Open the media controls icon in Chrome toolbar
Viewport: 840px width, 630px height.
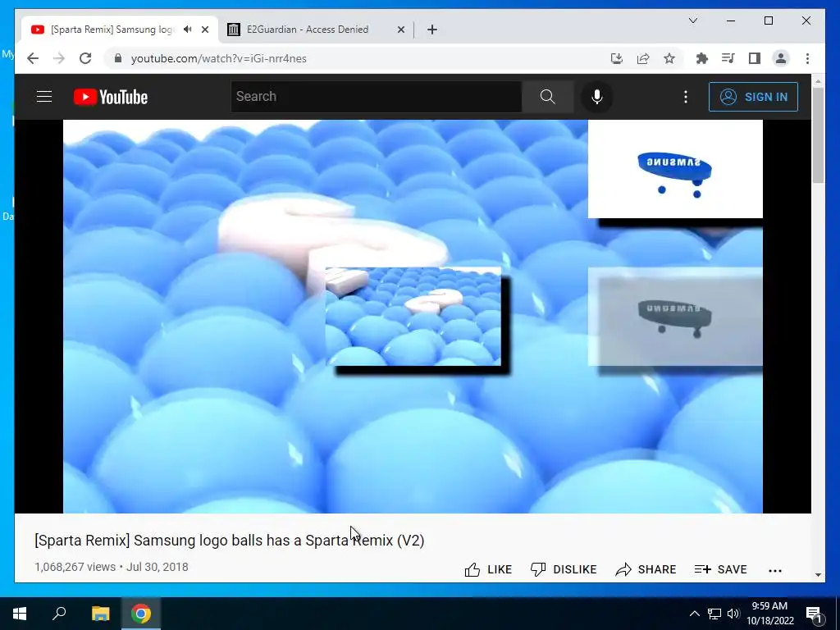pyautogui.click(x=728, y=58)
